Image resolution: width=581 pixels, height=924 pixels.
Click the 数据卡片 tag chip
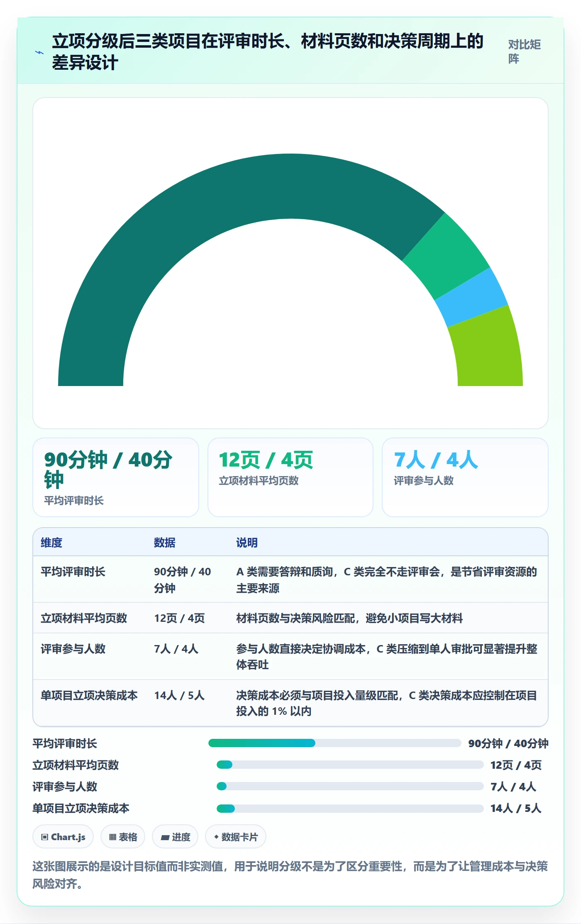pos(236,837)
